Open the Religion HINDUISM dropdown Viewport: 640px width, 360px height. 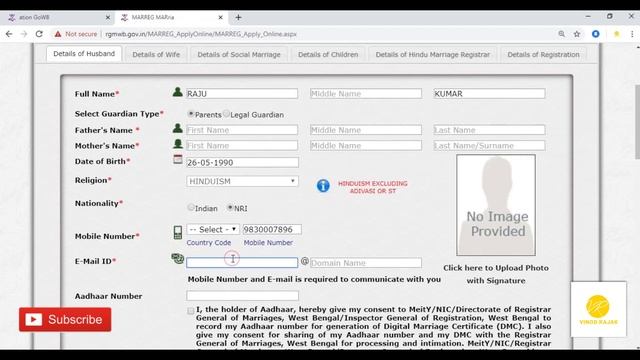[x=242, y=181]
